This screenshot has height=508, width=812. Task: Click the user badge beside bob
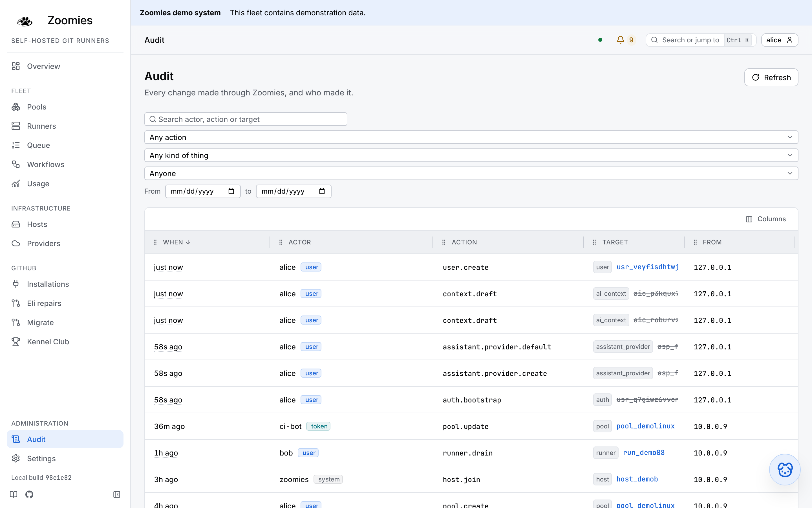[308, 453]
